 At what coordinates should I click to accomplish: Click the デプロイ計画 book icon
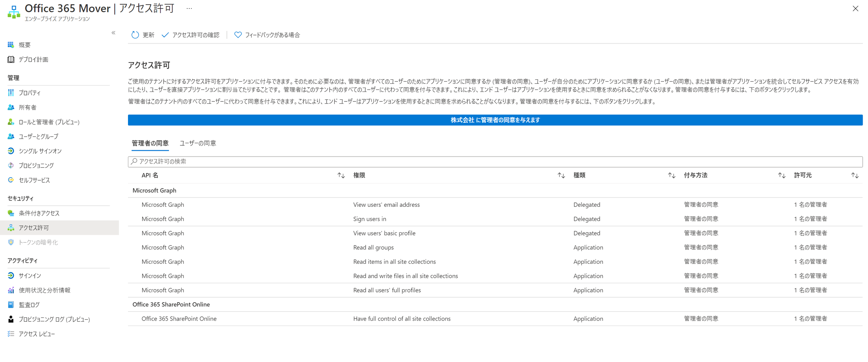(x=11, y=59)
